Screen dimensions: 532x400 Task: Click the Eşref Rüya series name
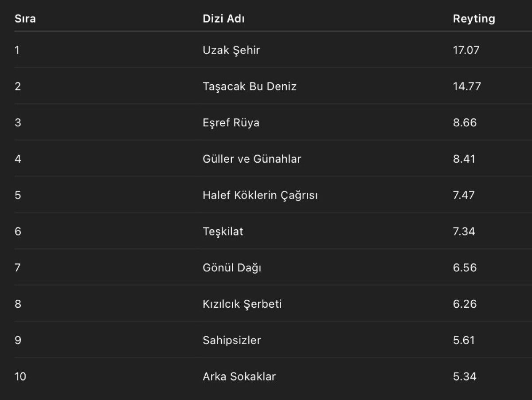click(231, 123)
